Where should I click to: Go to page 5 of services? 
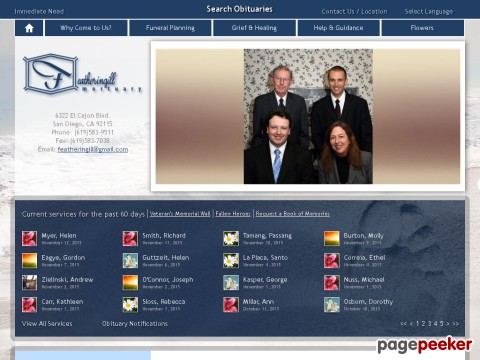click(x=441, y=323)
